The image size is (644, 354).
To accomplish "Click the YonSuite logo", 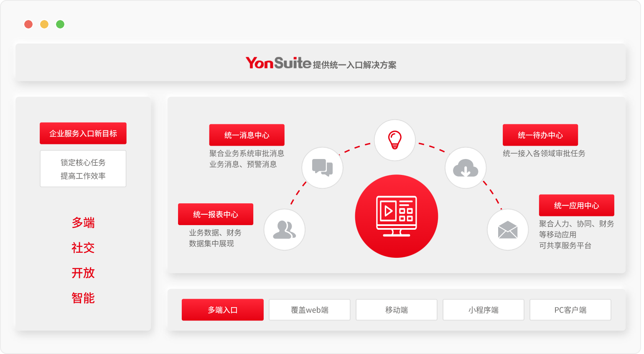I will [278, 63].
